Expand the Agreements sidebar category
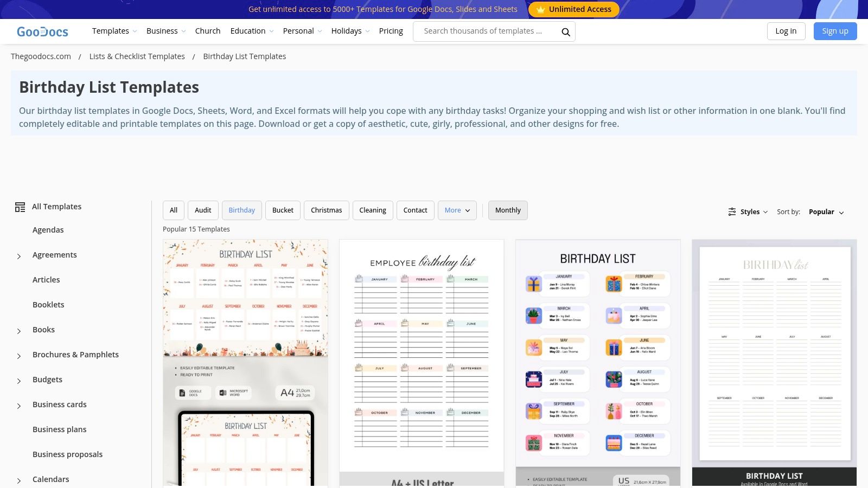This screenshot has height=488, width=868. point(18,256)
